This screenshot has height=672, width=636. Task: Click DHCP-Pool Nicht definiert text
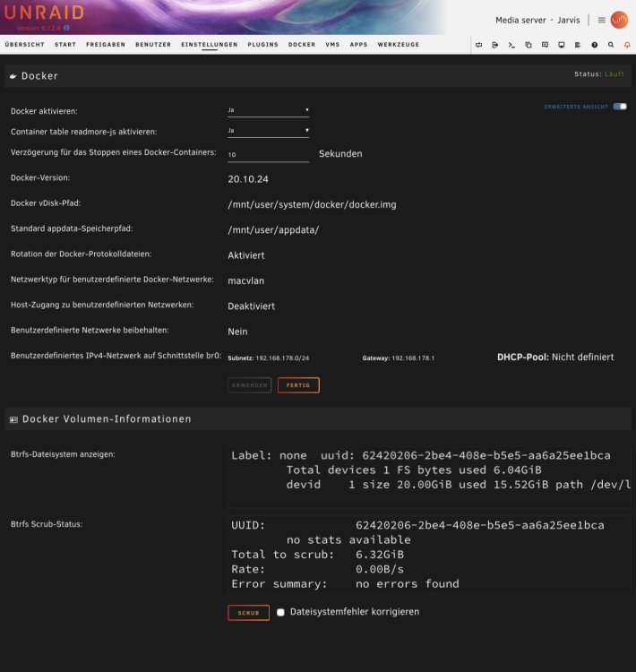[555, 358]
